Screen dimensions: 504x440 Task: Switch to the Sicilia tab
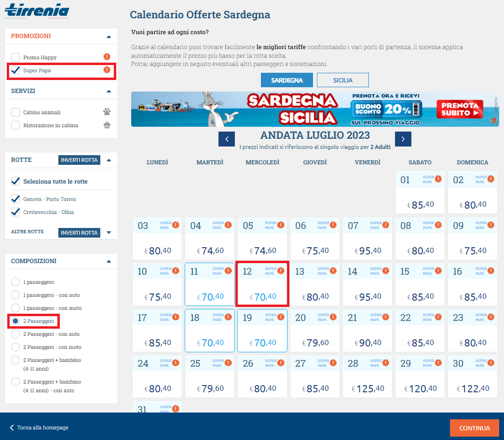point(342,80)
